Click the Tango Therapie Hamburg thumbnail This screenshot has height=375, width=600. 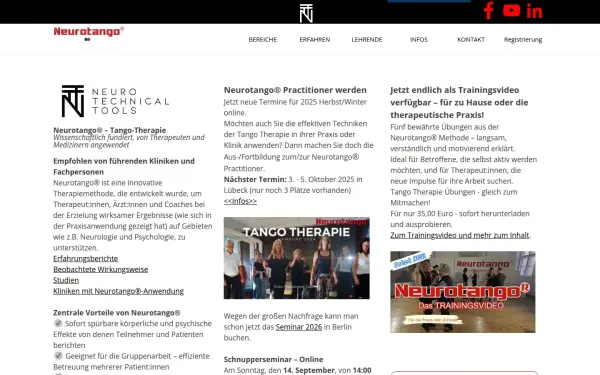coord(297,258)
